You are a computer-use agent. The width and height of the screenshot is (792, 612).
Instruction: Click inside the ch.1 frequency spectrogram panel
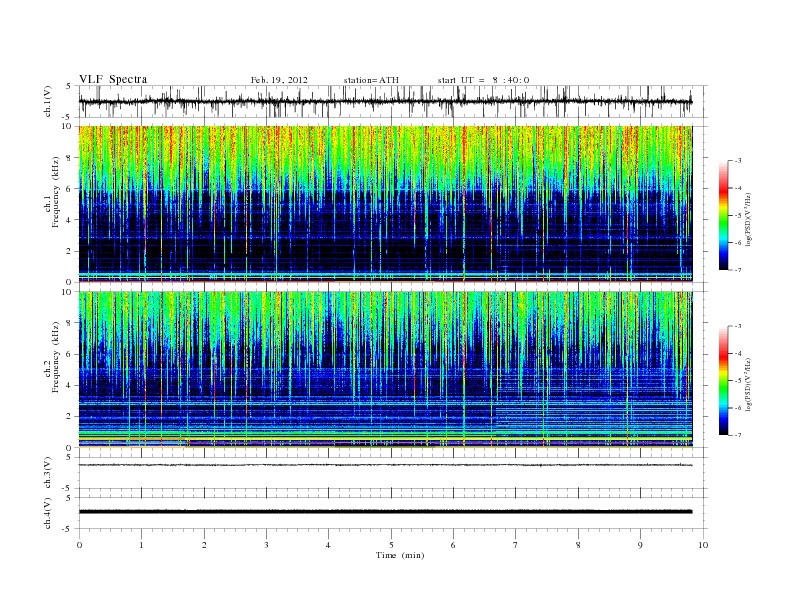pyautogui.click(x=385, y=203)
